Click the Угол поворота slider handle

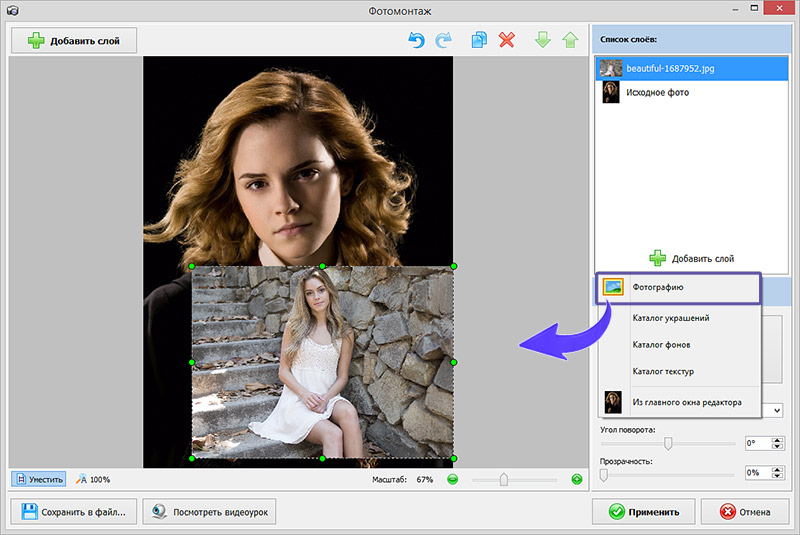(668, 443)
